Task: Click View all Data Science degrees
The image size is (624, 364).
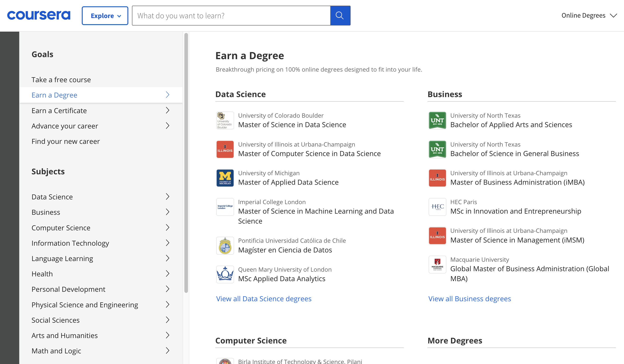Action: pyautogui.click(x=264, y=299)
